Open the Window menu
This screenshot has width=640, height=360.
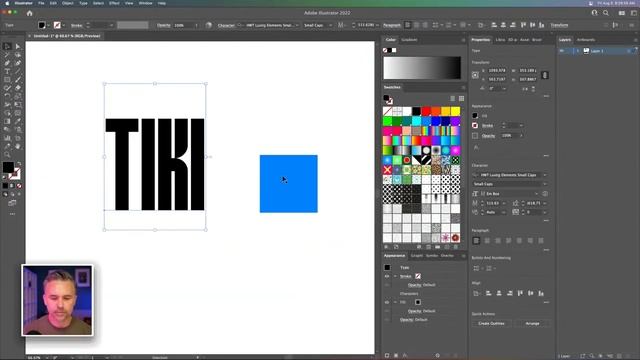point(145,3)
